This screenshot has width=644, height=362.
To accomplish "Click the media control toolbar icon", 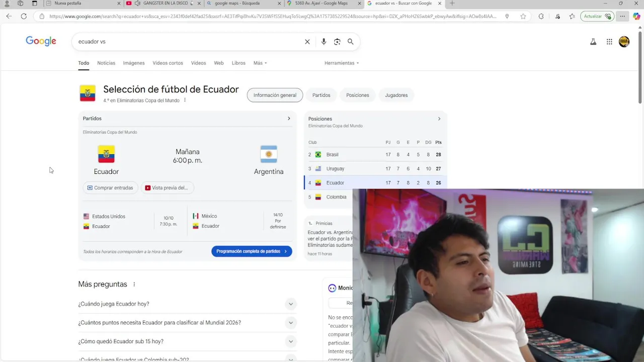I will coord(557,16).
